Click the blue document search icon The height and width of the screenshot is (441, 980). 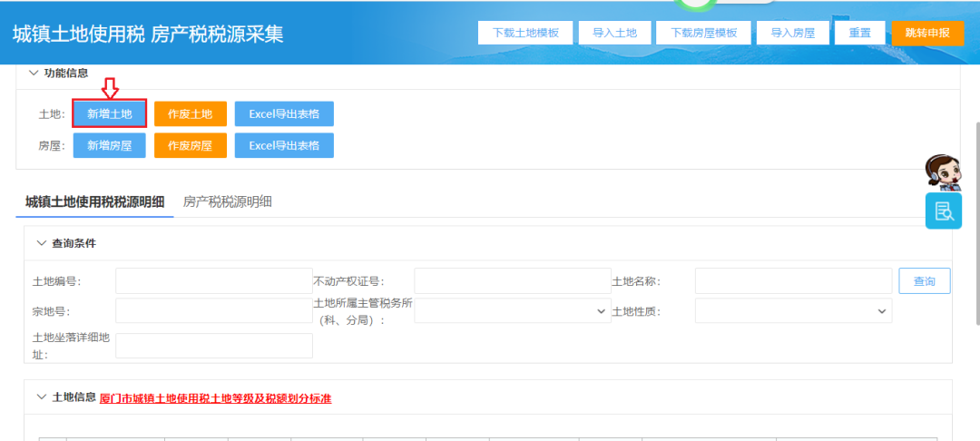pos(944,211)
